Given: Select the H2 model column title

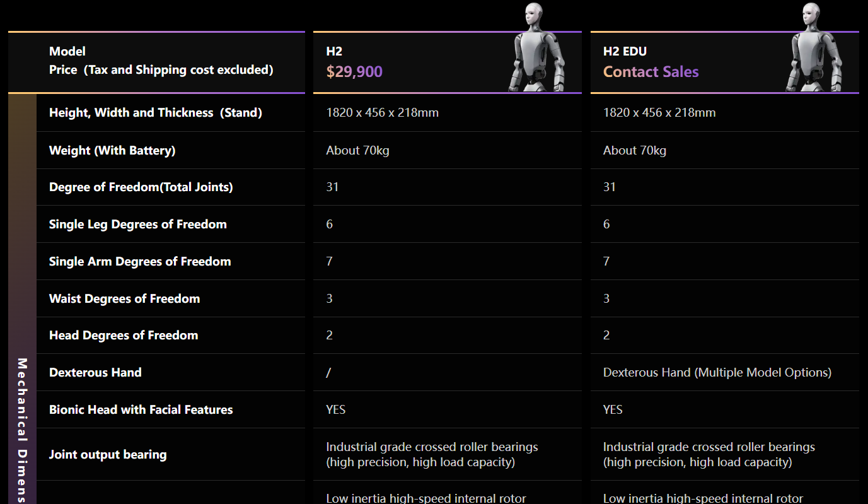Looking at the screenshot, I should click(x=334, y=51).
